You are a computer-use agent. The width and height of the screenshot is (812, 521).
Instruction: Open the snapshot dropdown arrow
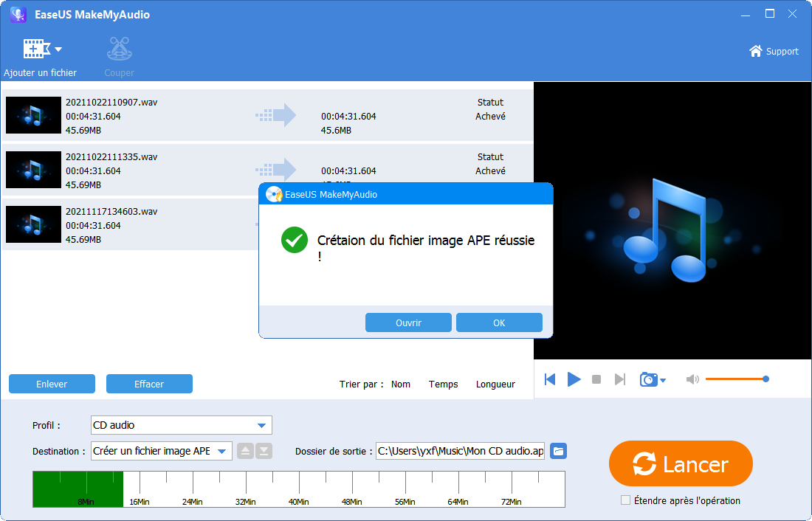point(663,381)
